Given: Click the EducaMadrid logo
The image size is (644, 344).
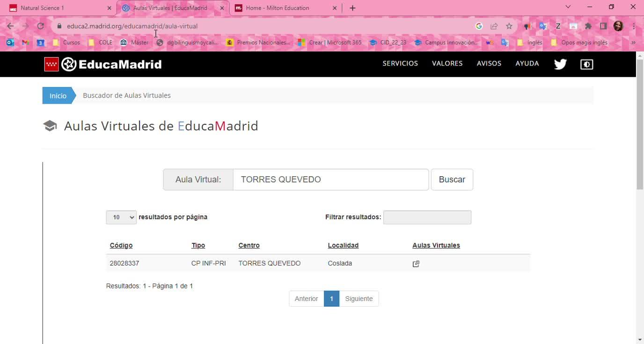Looking at the screenshot, I should 103,64.
